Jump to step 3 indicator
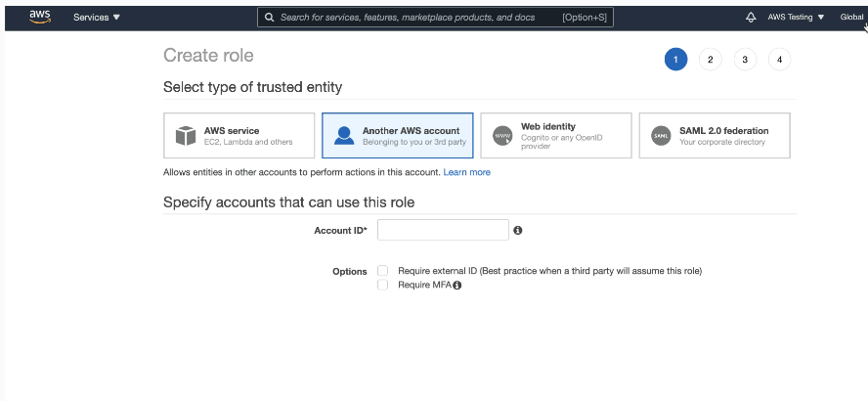The image size is (868, 401). [x=745, y=60]
